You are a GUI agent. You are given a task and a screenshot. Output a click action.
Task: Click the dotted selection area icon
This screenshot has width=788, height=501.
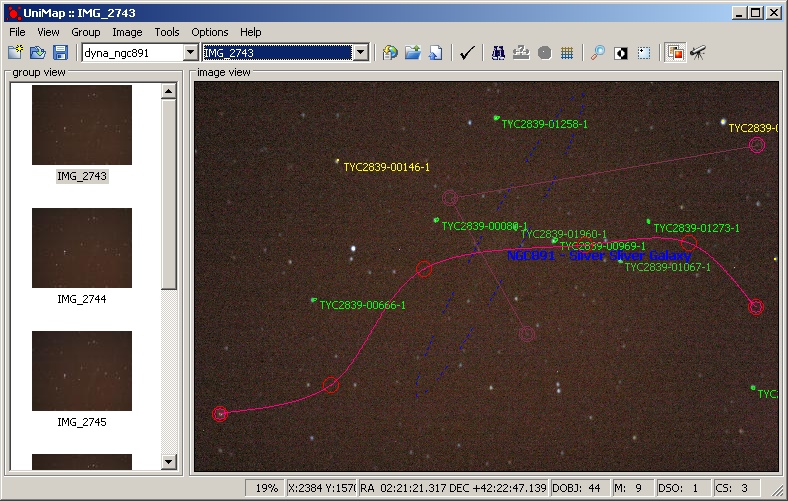644,52
